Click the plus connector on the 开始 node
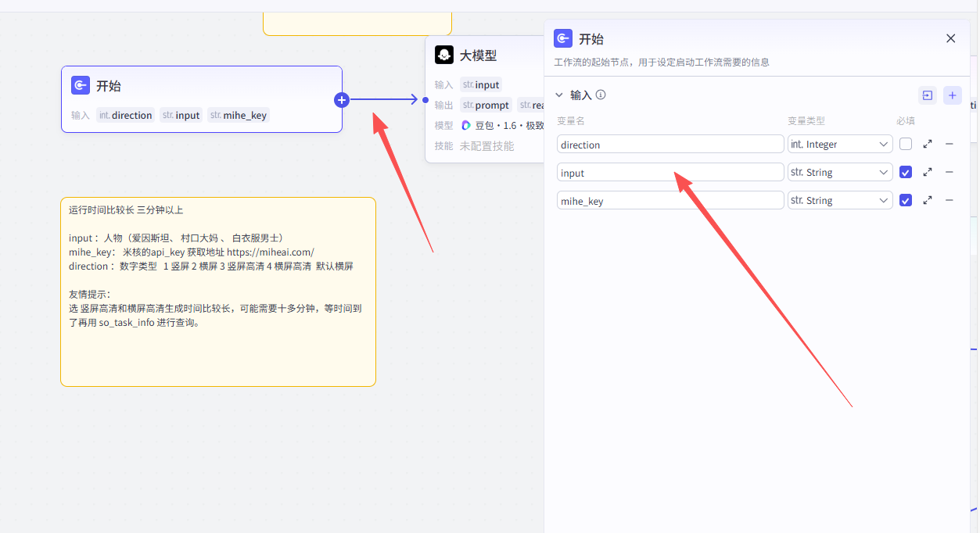The width and height of the screenshot is (980, 533). [342, 100]
